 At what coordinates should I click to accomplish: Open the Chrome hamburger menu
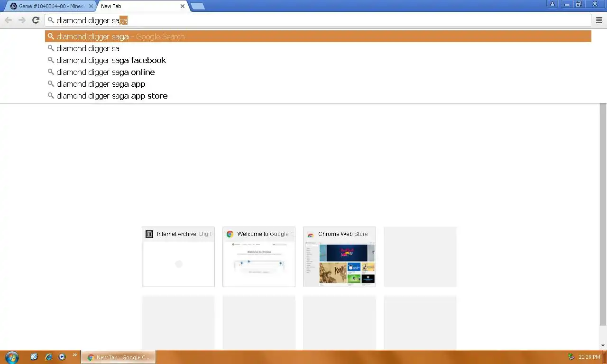(599, 20)
